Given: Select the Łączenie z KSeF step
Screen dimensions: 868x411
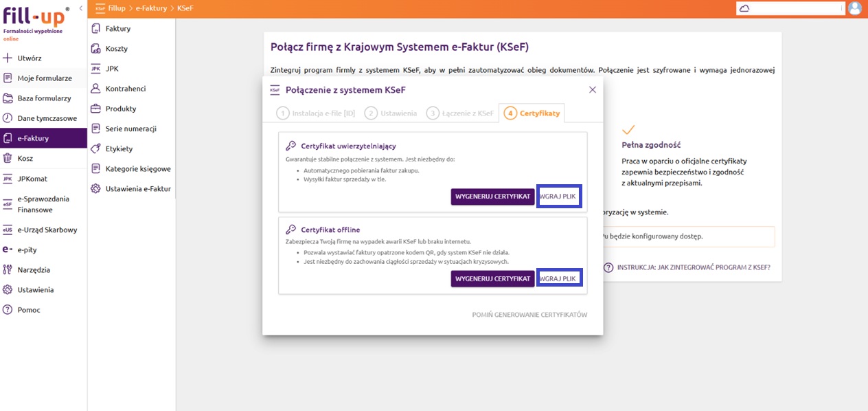Looking at the screenshot, I should 460,113.
